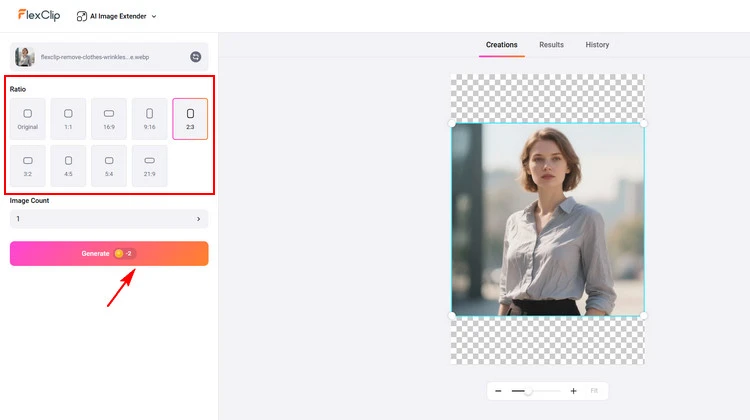
Task: Click the zoom slider handle
Action: [x=528, y=391]
